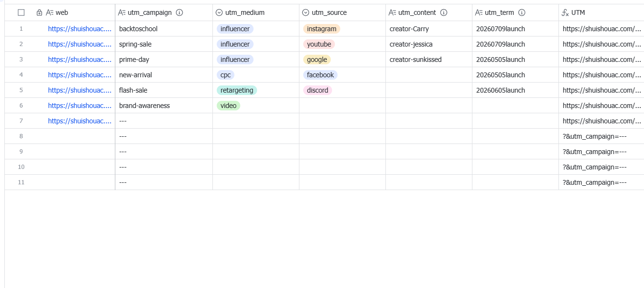
Task: Click the orange instagram tag
Action: click(x=322, y=29)
